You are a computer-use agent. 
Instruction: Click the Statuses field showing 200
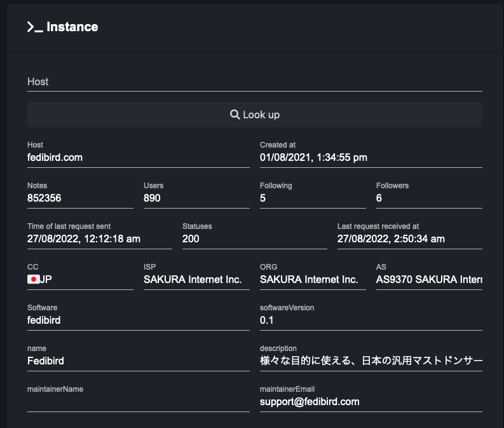click(x=254, y=238)
